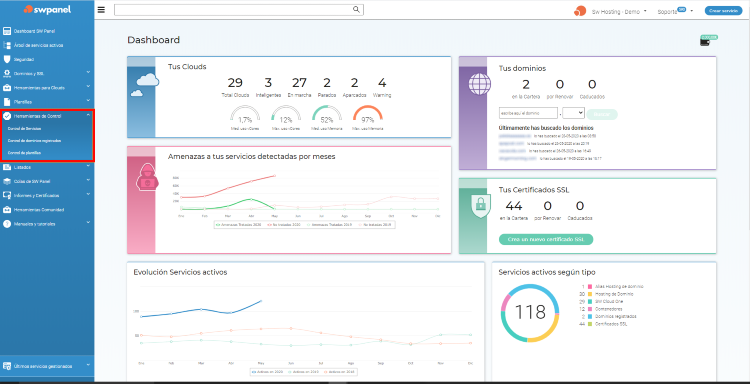Open Control de plantillas submenu item
Image resolution: width=750 pixels, height=384 pixels.
coord(24,153)
